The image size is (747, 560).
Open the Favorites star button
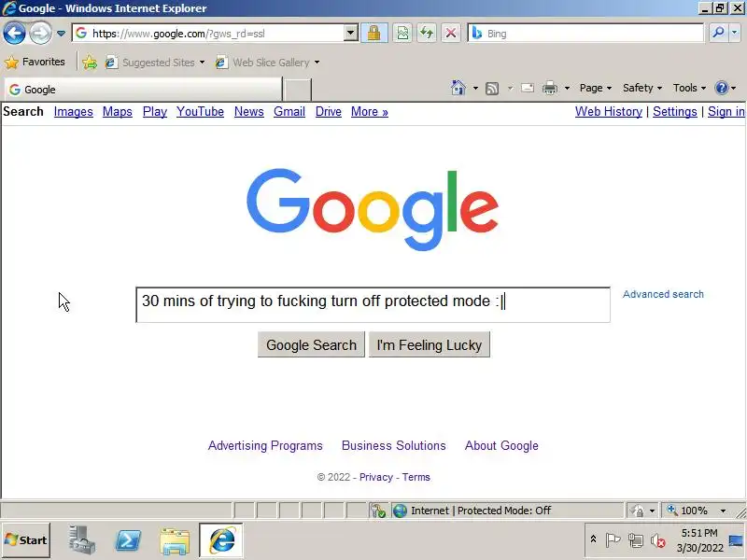(35, 62)
